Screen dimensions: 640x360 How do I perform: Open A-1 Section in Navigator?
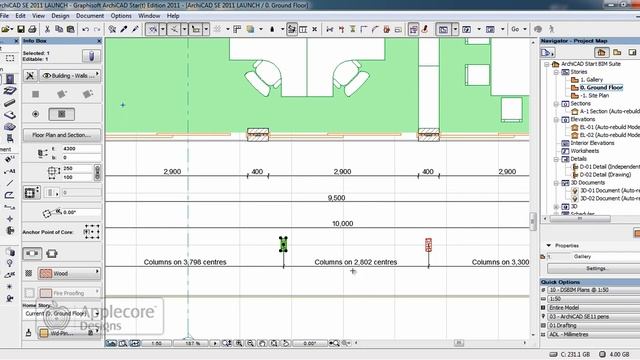point(610,111)
